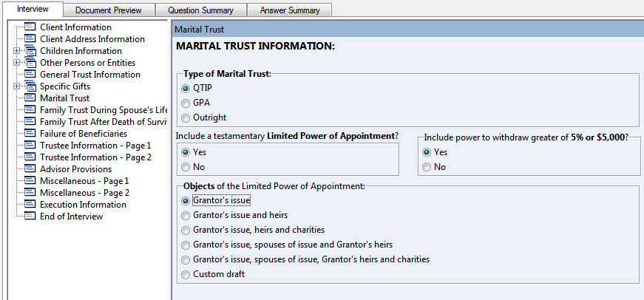
Task: Click the Execution Information icon
Action: pos(30,205)
